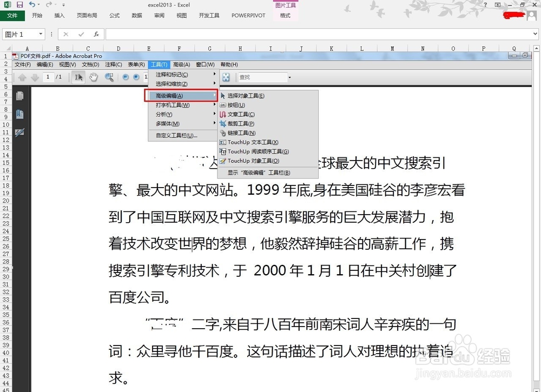Expand the 分析(Y) submenu

[x=183, y=115]
